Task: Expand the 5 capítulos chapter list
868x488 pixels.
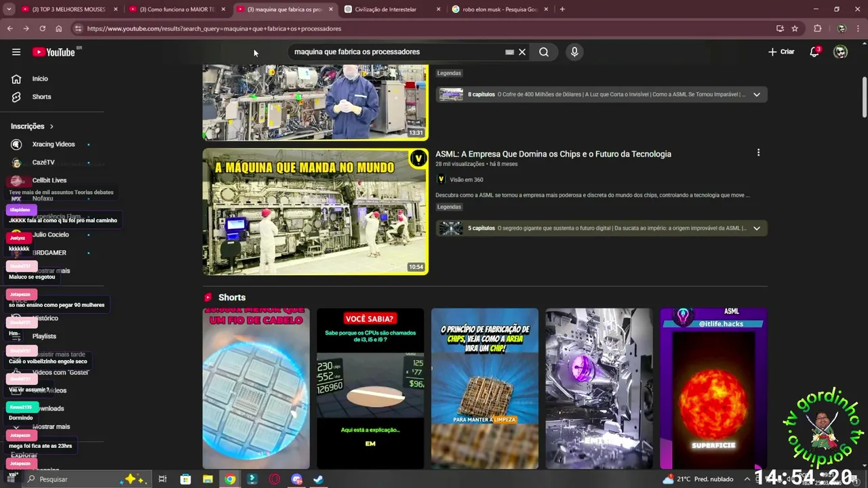Action: pos(757,228)
